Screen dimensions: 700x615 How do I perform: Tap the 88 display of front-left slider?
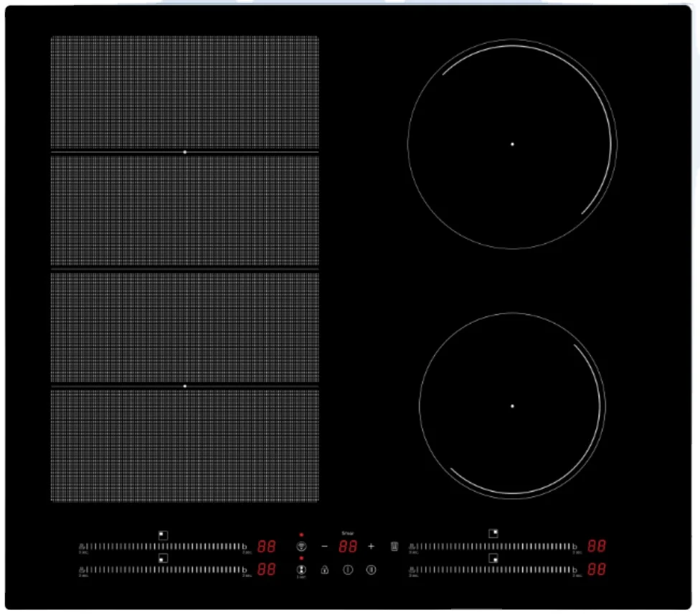pyautogui.click(x=267, y=569)
